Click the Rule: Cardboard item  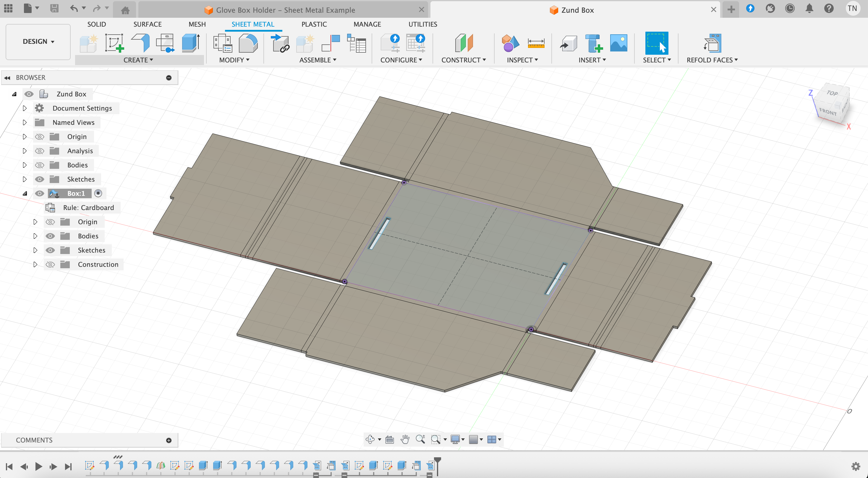pyautogui.click(x=88, y=208)
